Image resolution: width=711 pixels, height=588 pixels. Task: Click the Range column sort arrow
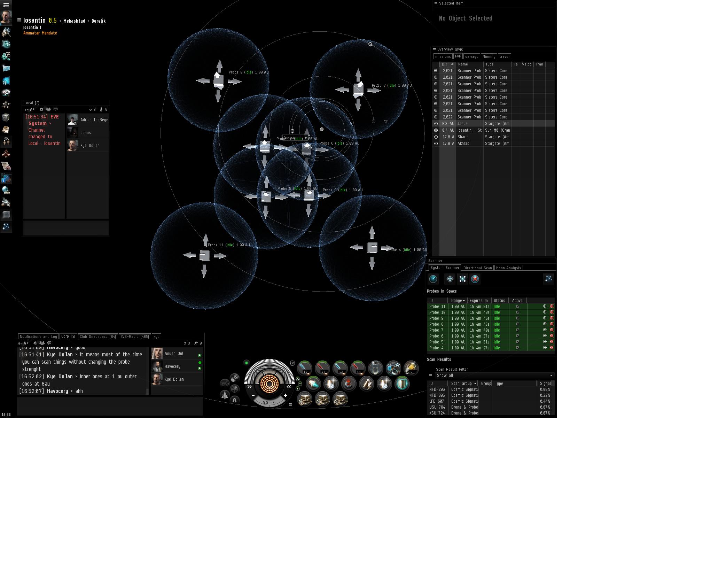click(464, 301)
